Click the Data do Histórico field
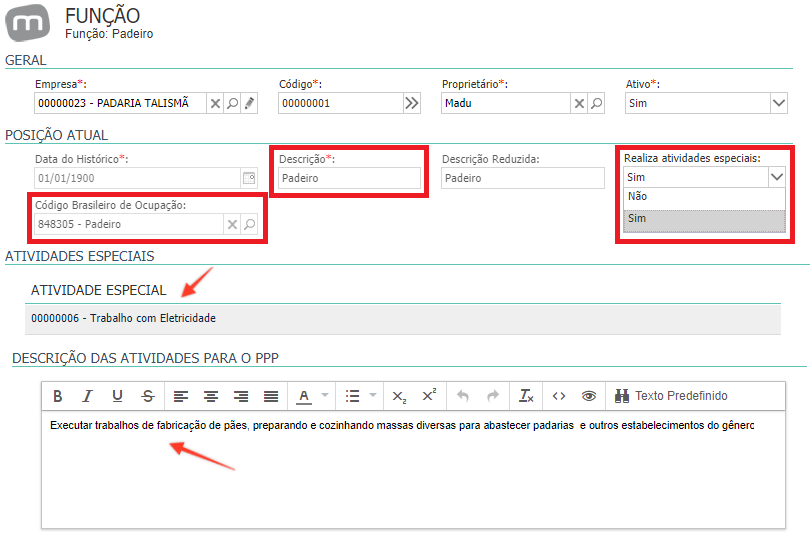The height and width of the screenshot is (534, 810). (x=138, y=178)
